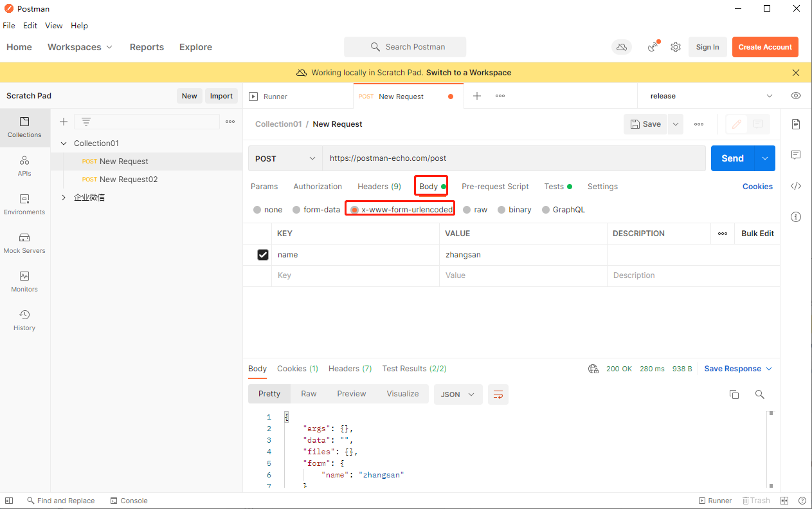Open the APIs sidebar panel

24,166
